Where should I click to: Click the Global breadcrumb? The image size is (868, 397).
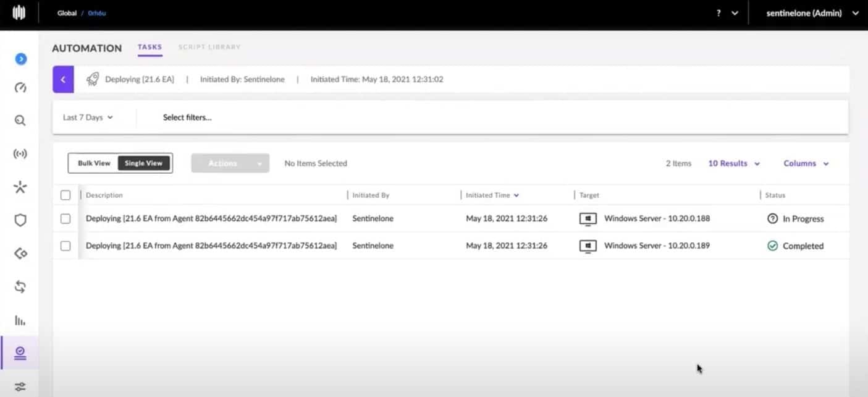click(67, 13)
